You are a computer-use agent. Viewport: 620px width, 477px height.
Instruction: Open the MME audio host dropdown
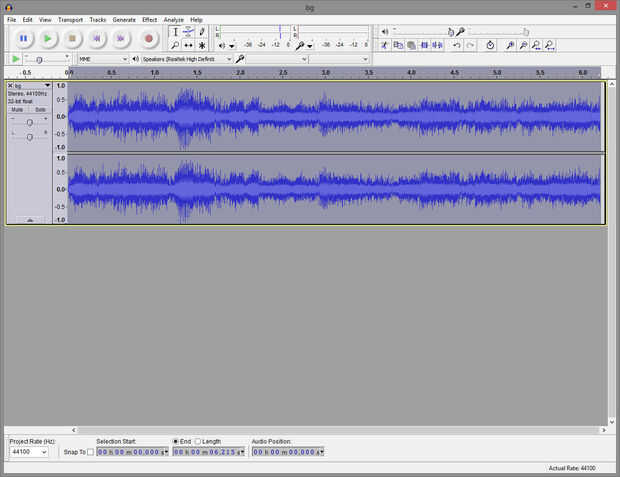(x=103, y=59)
